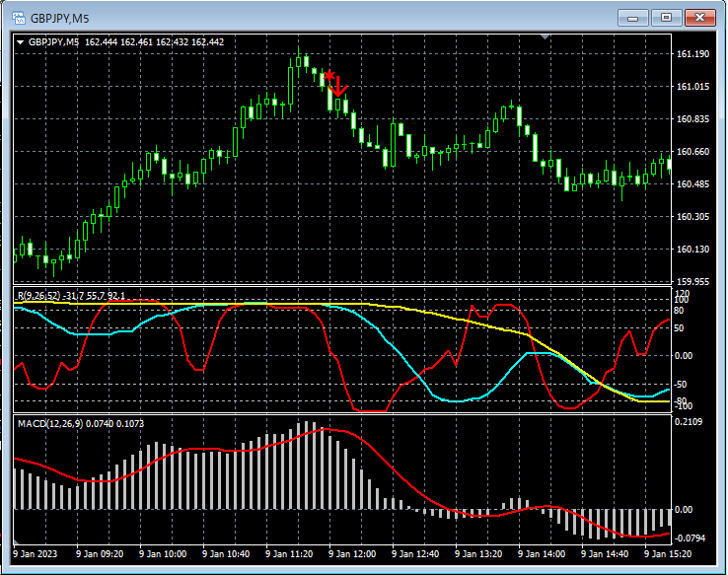
Task: Click the GBPJPY,M5 window title text
Action: pos(61,17)
